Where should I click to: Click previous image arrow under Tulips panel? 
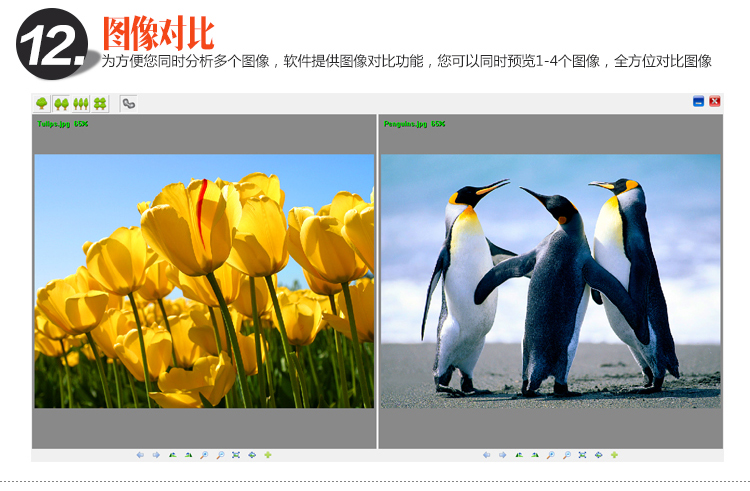coord(140,455)
